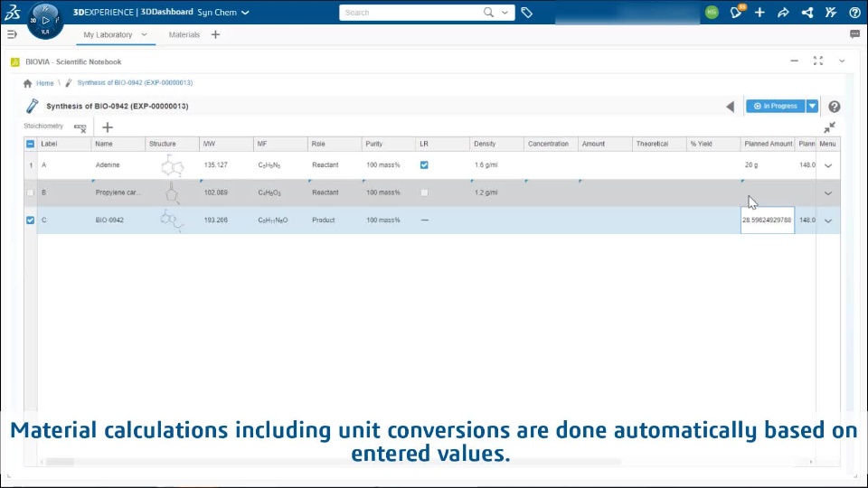Open the experiment help question icon
The height and width of the screenshot is (488, 868).
pyautogui.click(x=835, y=107)
